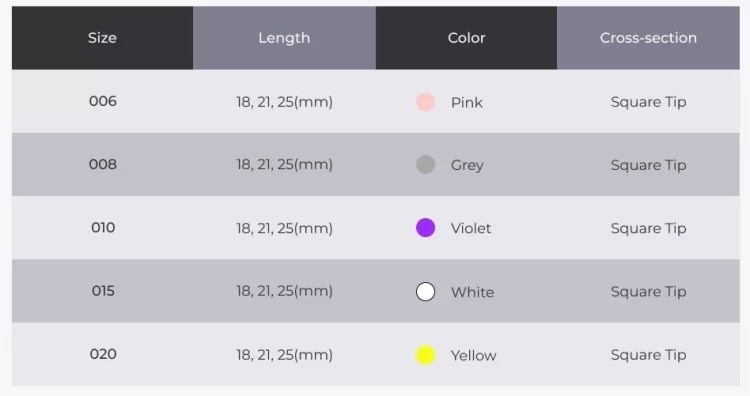Click the White color circle
The width and height of the screenshot is (750, 396).
(425, 291)
